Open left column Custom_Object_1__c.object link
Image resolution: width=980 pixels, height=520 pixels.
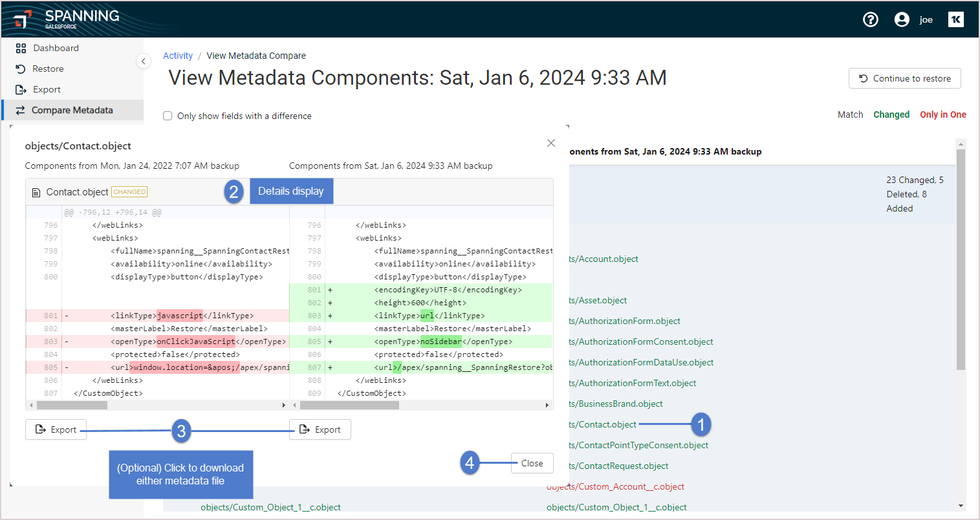coord(270,507)
